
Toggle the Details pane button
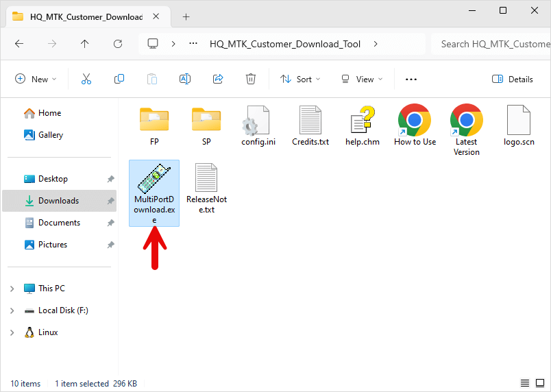pos(513,79)
